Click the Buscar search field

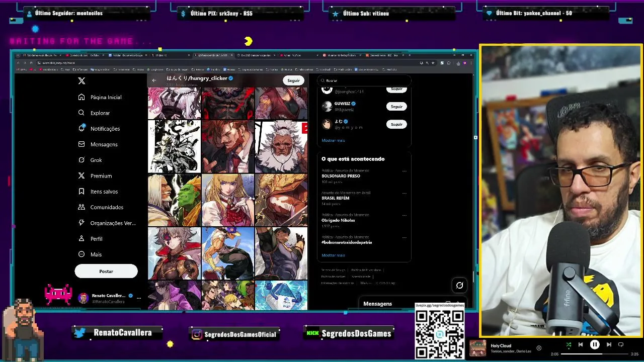click(364, 80)
